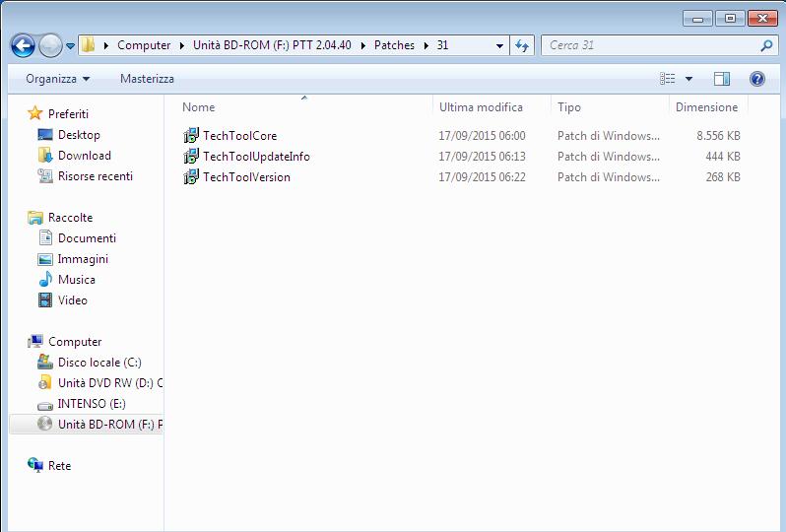Click the 444 KB size value

tap(722, 157)
